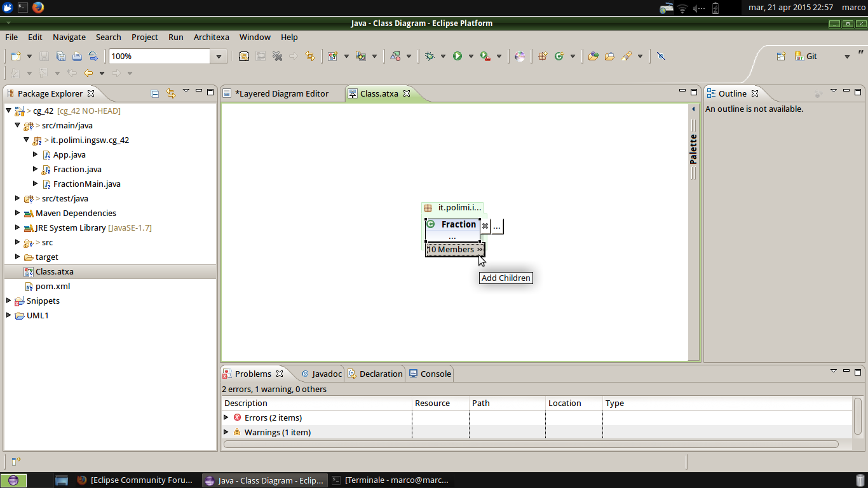Click the Search flashlight toolbar icon

click(626, 56)
